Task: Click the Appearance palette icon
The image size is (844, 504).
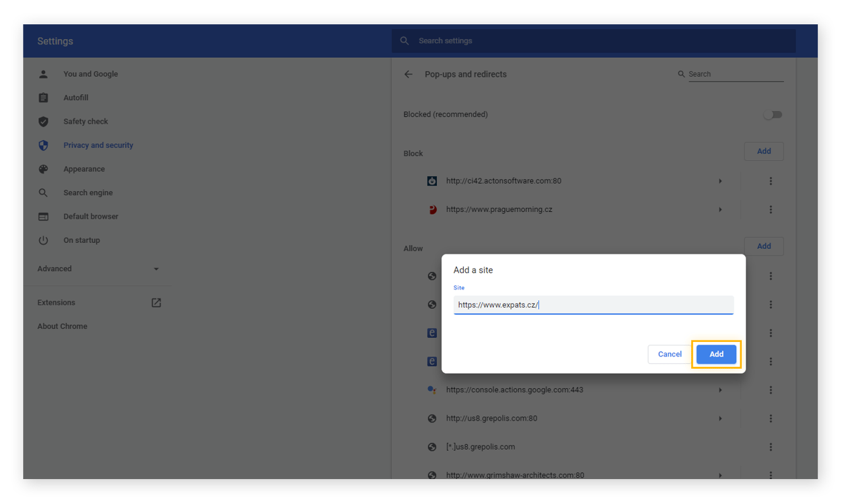Action: click(x=43, y=170)
